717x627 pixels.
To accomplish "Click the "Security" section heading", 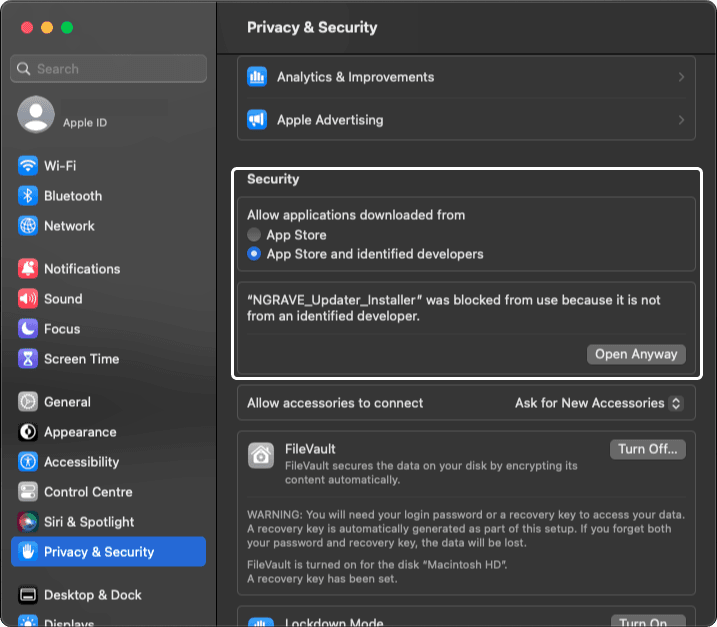I will (273, 179).
